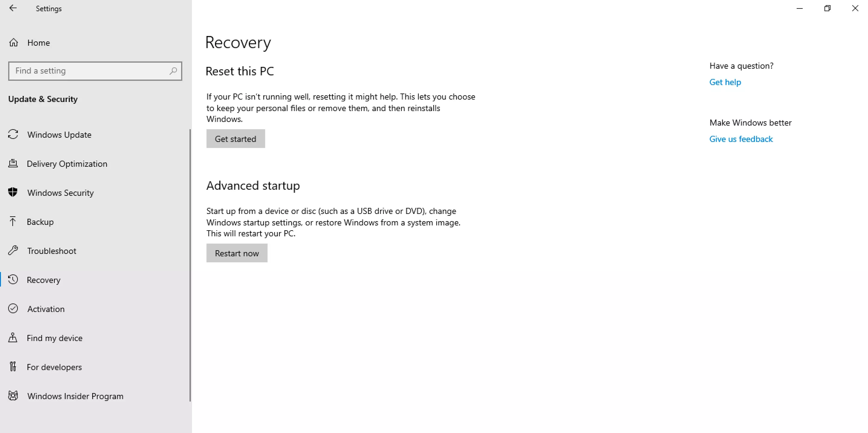
Task: Open Find my device settings
Action: coord(55,338)
